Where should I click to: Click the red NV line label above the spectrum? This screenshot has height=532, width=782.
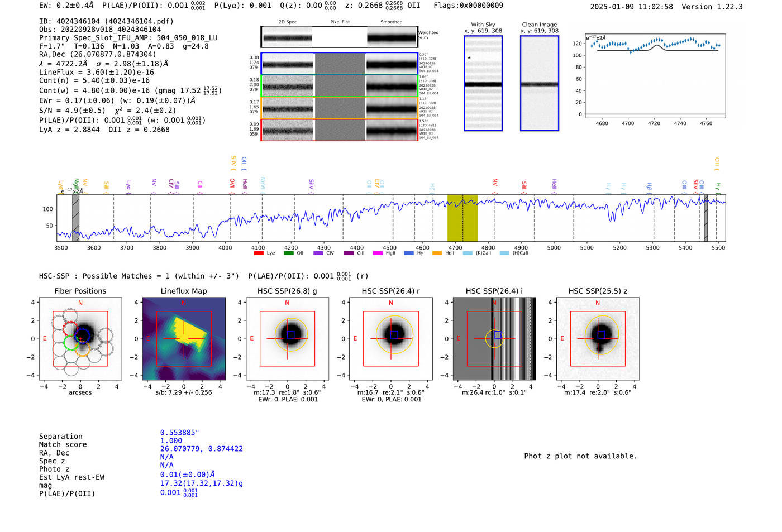click(495, 183)
